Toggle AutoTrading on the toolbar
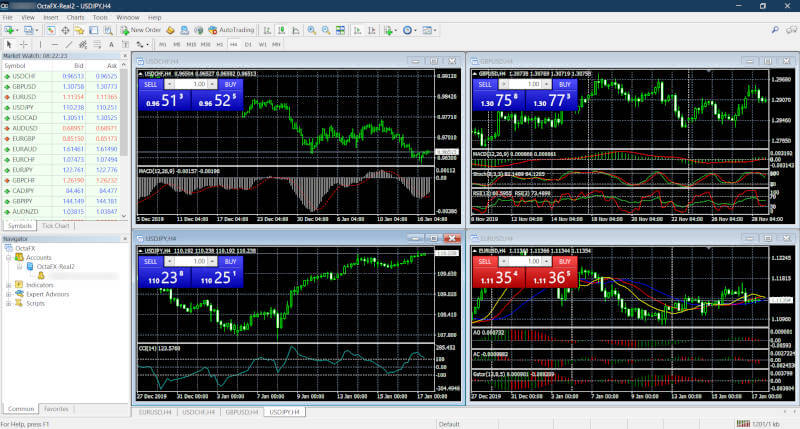800x429 pixels. (x=232, y=31)
